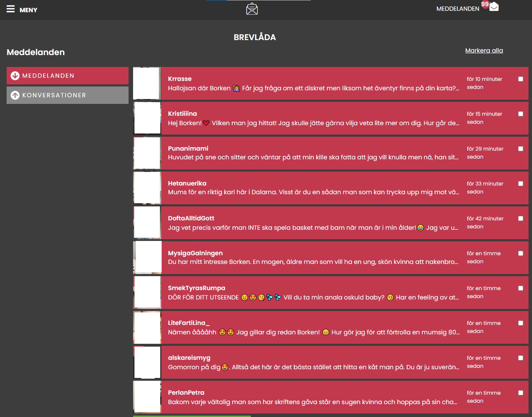Open message preview starting 'Du har mitt intresse Borken'
532x417 pixels.
click(x=313, y=262)
